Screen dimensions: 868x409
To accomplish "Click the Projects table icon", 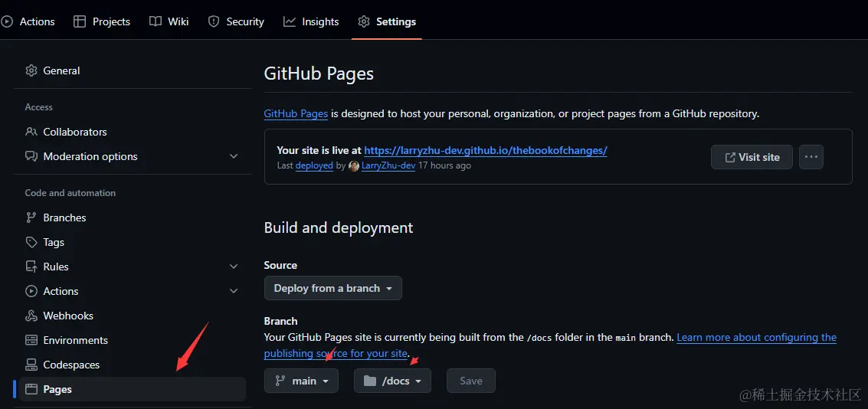I will (80, 21).
